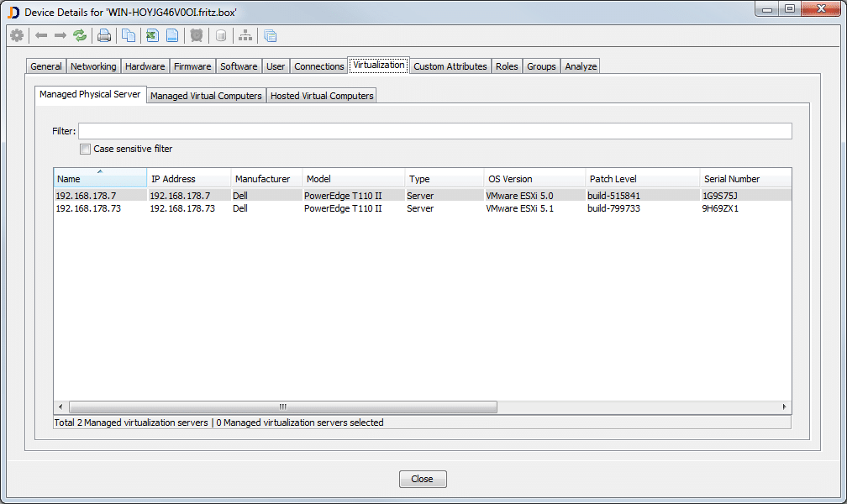Open the Hosted Virtual Computers tab
Viewport: 847px width, 504px height.
coord(321,96)
